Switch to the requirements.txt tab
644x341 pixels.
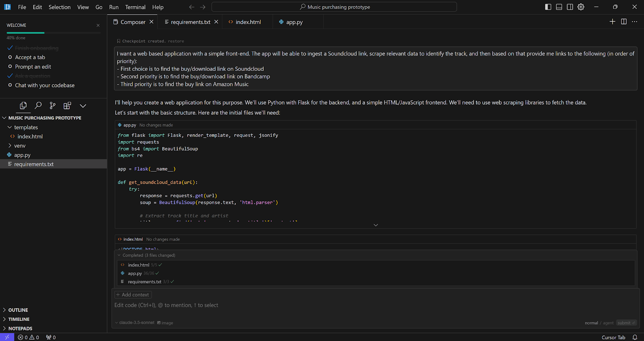[190, 22]
